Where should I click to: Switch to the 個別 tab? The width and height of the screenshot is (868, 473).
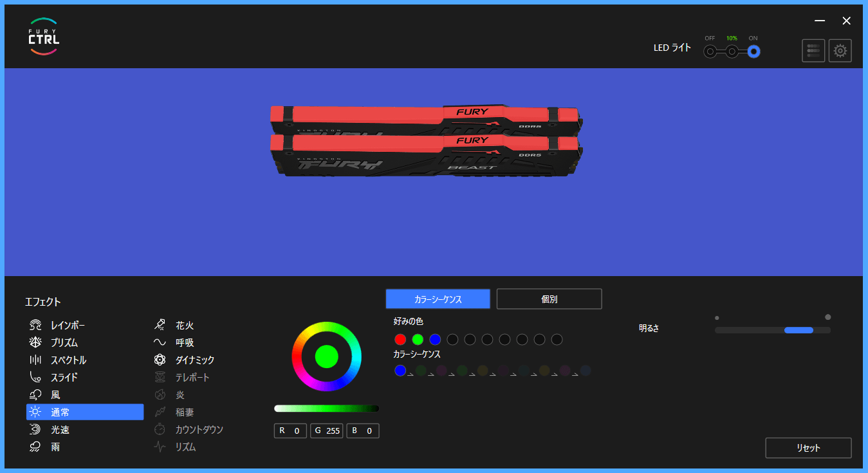pyautogui.click(x=549, y=299)
